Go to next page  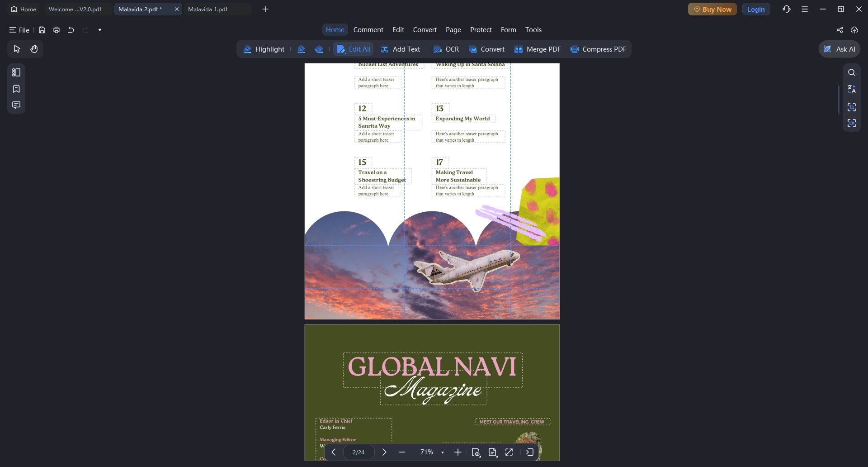(x=384, y=452)
